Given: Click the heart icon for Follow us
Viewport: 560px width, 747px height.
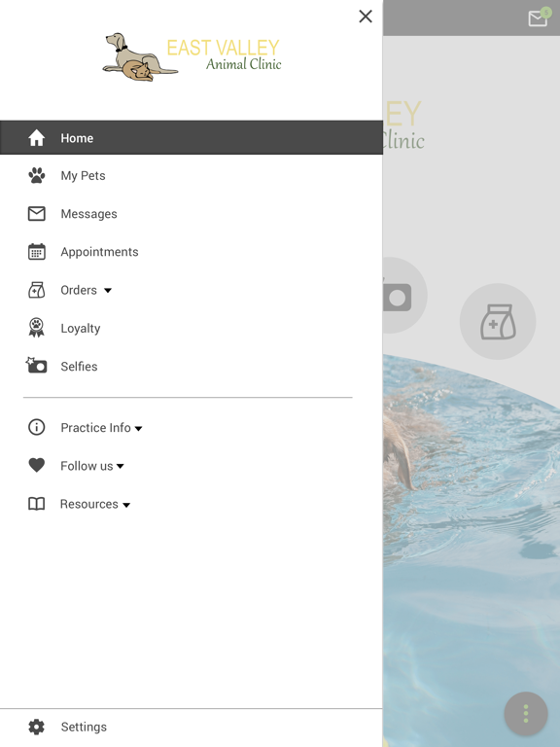Looking at the screenshot, I should coord(37,465).
